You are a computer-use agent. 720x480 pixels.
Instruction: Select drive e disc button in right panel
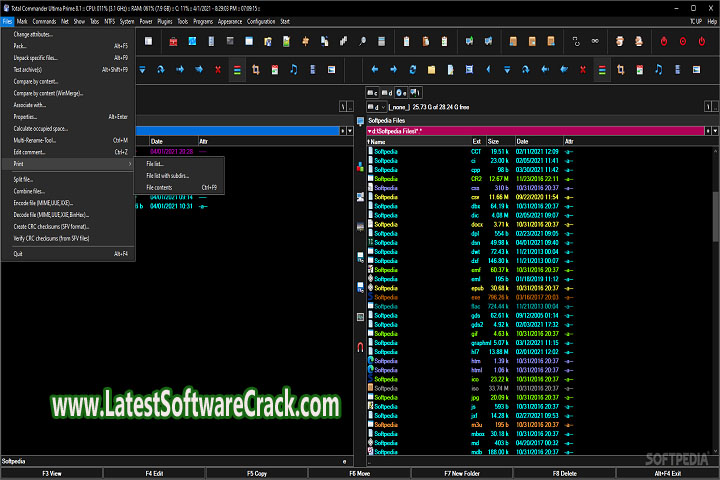click(x=401, y=93)
